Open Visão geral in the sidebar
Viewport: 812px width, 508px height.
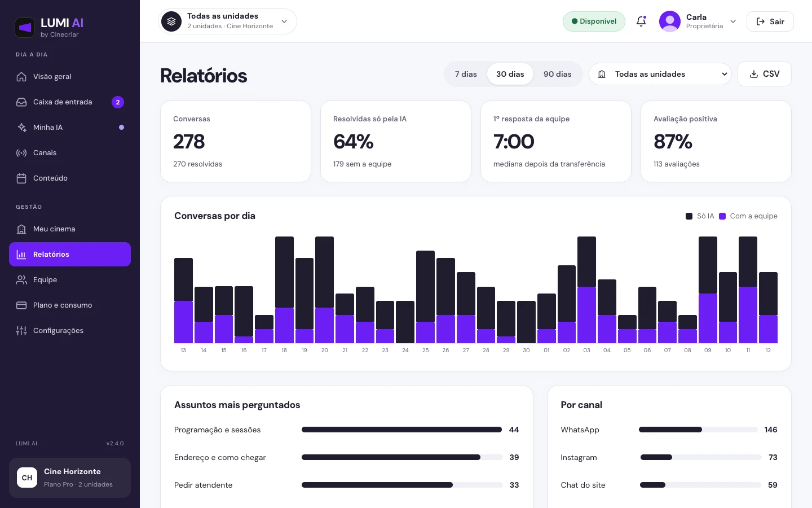(70, 77)
